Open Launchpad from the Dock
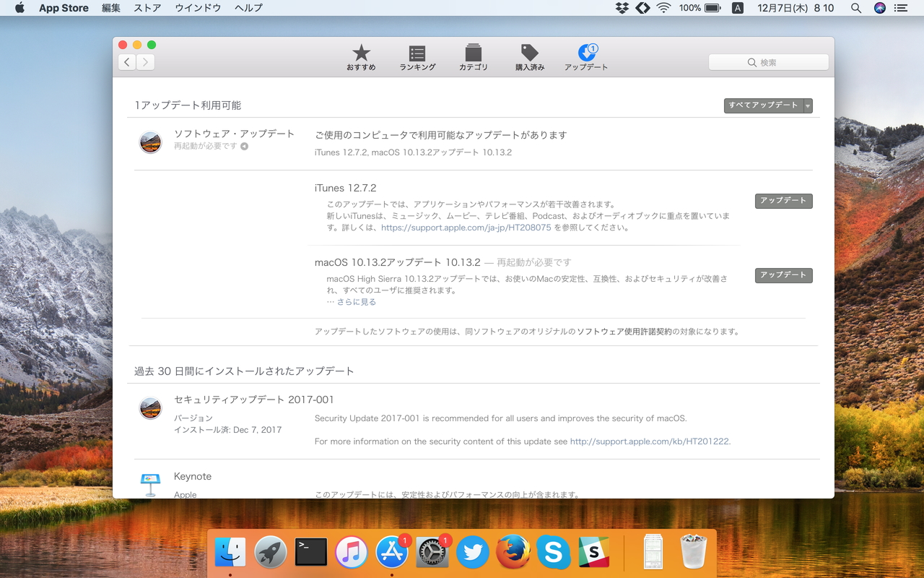 (x=271, y=553)
